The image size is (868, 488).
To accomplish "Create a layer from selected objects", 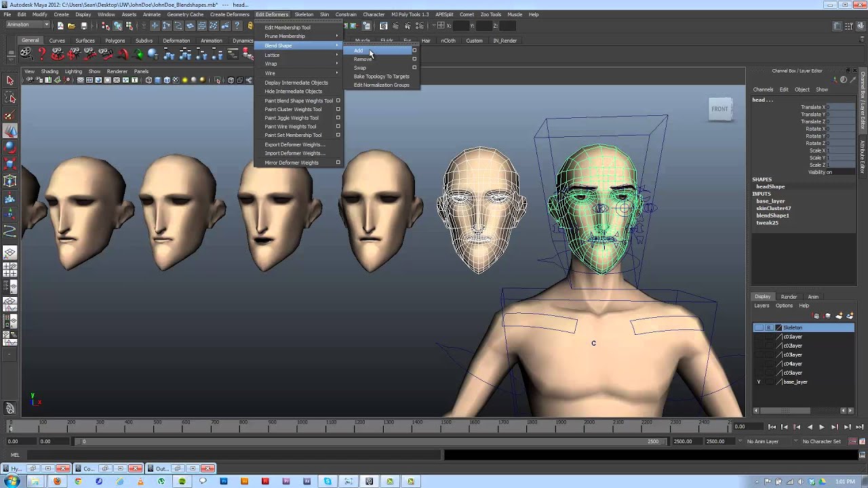I will [848, 316].
